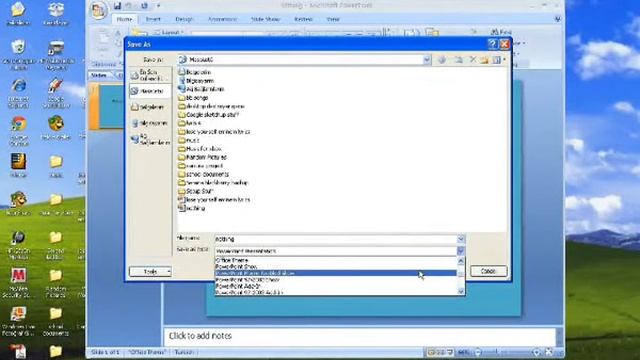Click the PowerPoint help icon on ribbon
This screenshot has height=360, width=640.
point(558,19)
